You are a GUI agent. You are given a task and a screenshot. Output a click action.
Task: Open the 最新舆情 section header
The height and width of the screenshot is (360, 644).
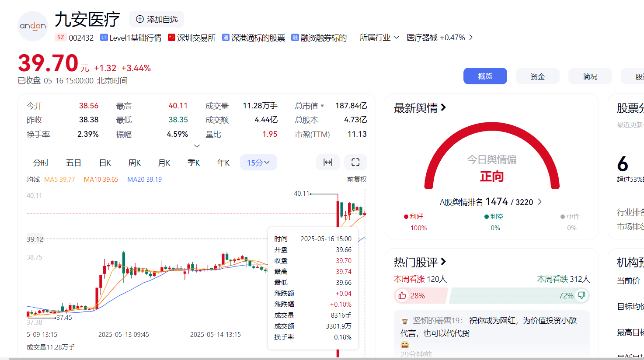pyautogui.click(x=420, y=108)
